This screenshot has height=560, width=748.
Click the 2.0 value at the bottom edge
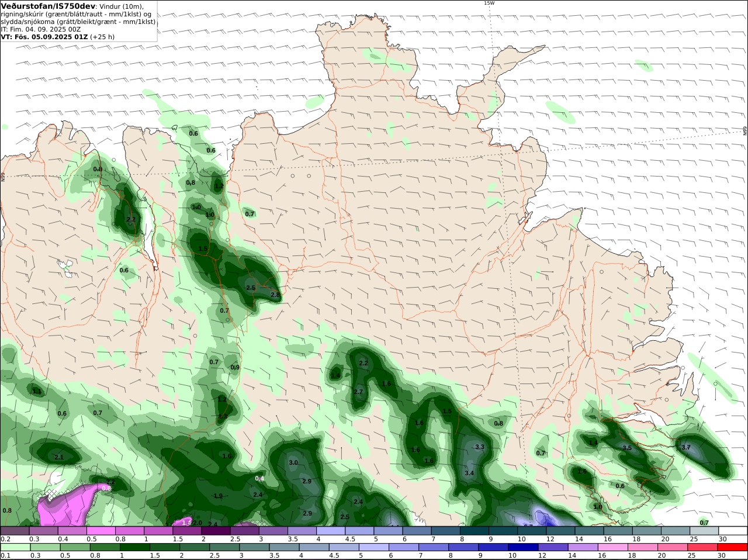198,523
